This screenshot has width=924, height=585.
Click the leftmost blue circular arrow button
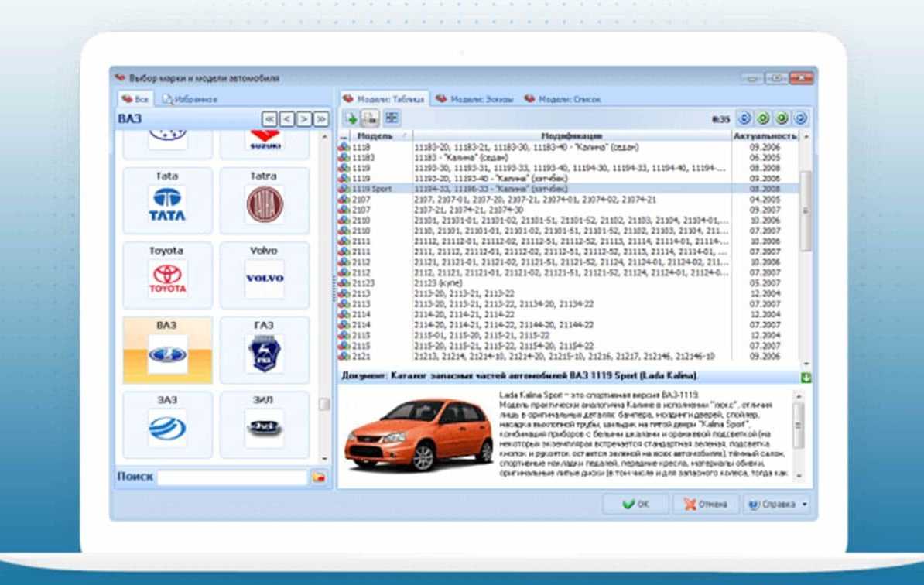pos(745,118)
